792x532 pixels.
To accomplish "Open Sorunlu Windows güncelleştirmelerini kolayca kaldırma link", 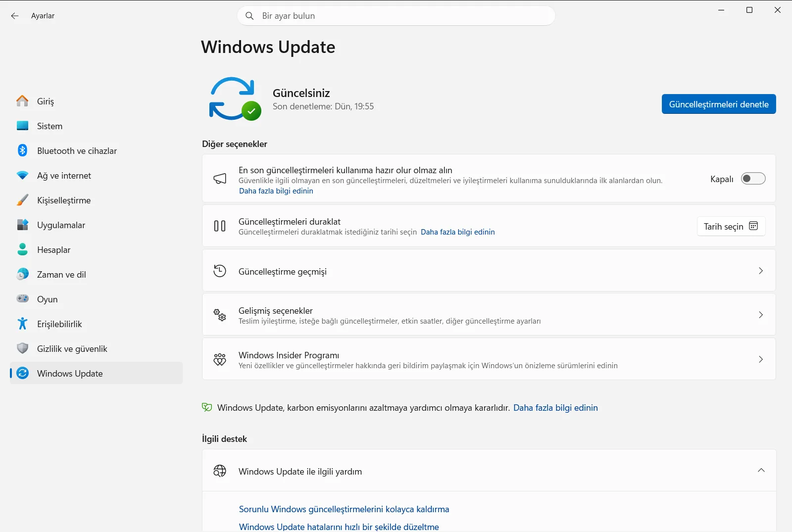I will (x=344, y=509).
